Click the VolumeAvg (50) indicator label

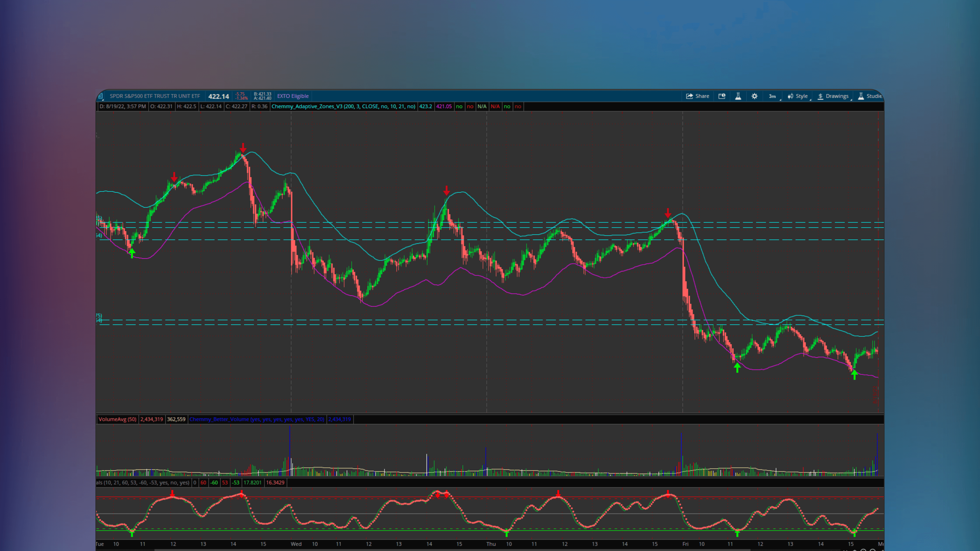click(117, 419)
